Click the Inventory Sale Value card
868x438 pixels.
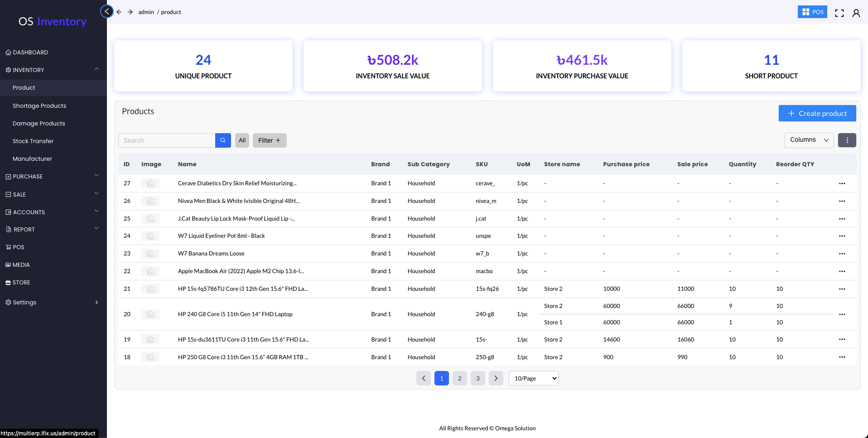click(x=393, y=66)
